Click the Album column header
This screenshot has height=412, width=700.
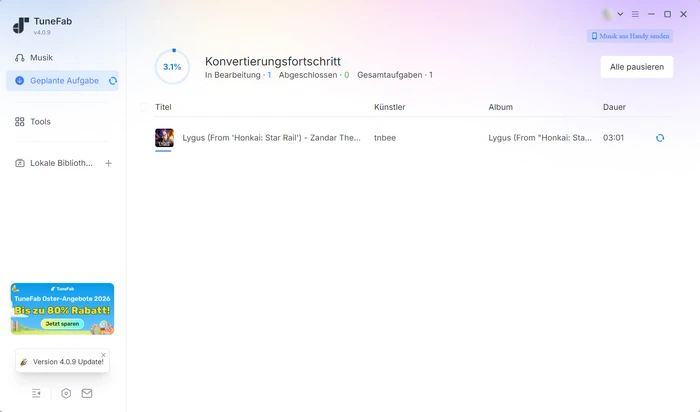click(x=500, y=107)
